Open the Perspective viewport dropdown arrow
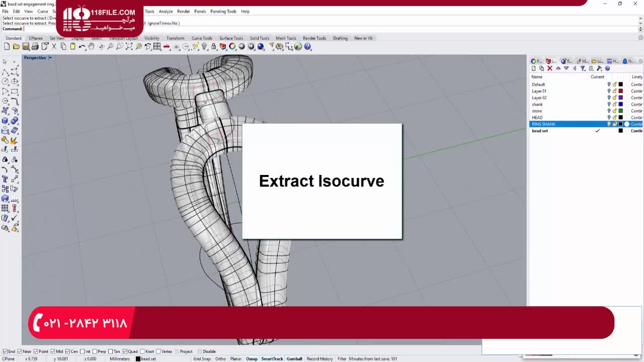Screen dimensions: 644x362 click(50, 58)
